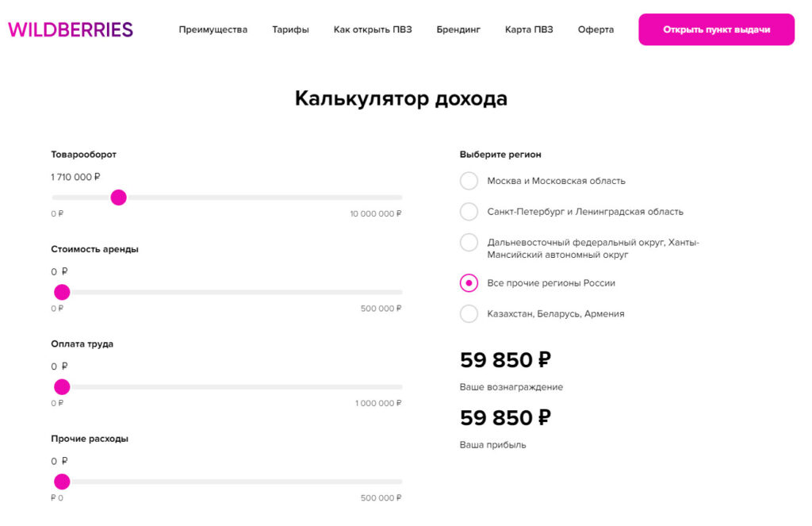This screenshot has width=812, height=526.
Task: Click the Стоимость аренды slider handle
Action: click(62, 292)
